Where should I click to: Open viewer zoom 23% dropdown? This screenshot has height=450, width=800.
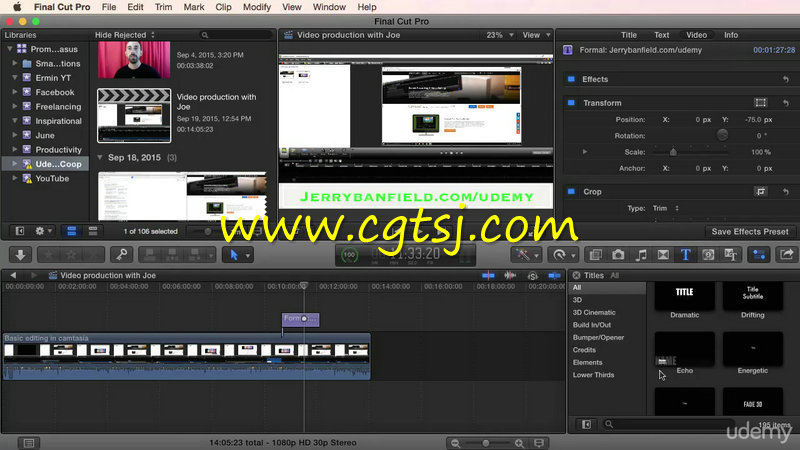(x=500, y=35)
